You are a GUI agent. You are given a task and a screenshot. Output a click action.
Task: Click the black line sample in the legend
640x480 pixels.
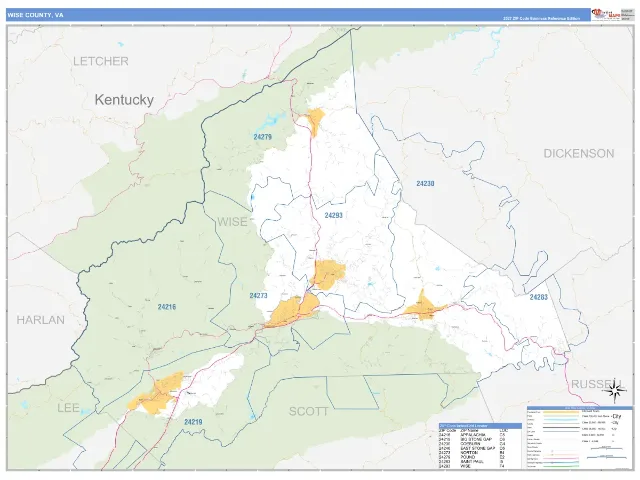(561, 427)
